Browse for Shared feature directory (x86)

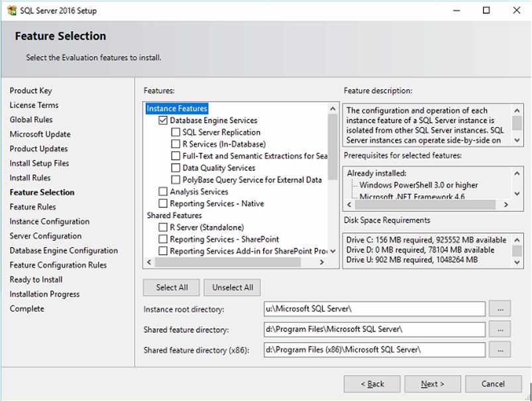(500, 350)
